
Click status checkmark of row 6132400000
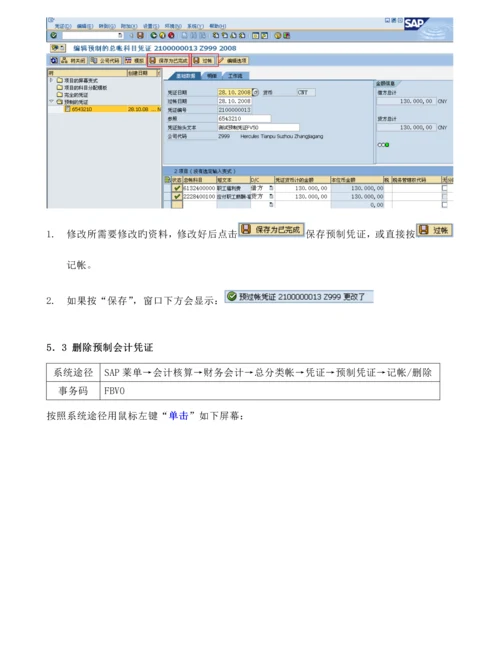pyautogui.click(x=177, y=188)
